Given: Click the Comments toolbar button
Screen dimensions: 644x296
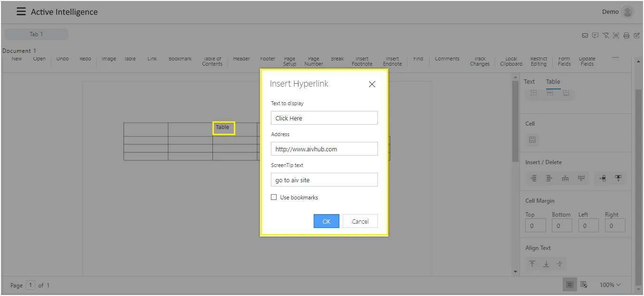Looking at the screenshot, I should tap(447, 59).
